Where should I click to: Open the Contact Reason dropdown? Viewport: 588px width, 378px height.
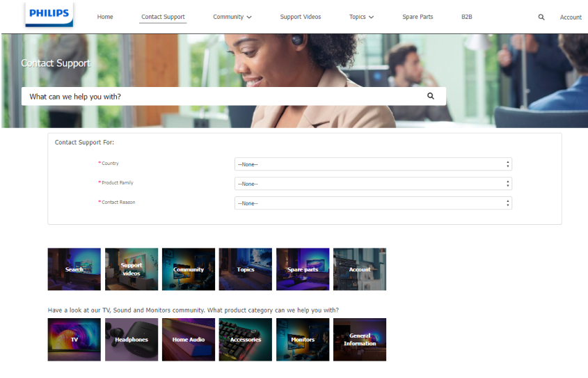point(373,203)
